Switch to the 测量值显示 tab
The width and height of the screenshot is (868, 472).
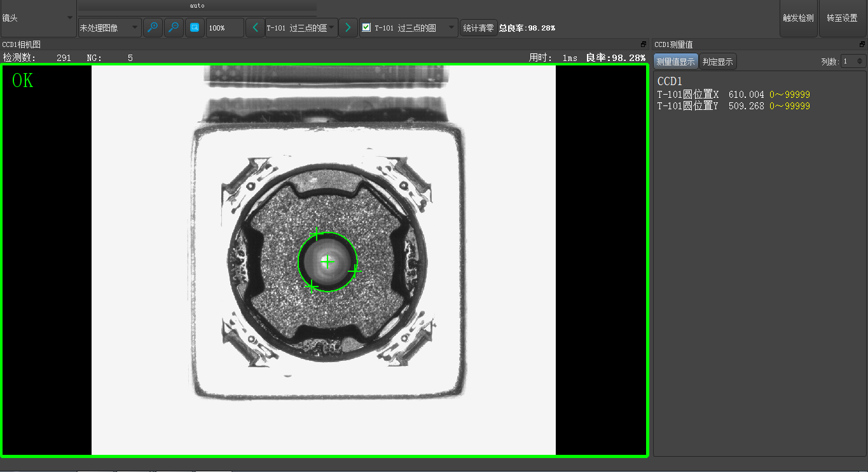pos(675,62)
